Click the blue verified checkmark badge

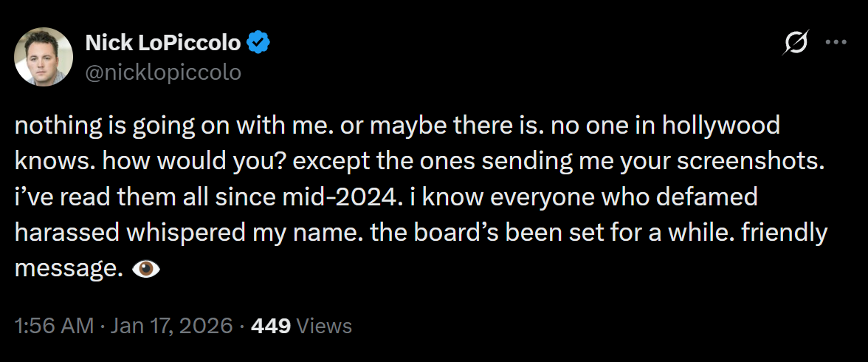pyautogui.click(x=258, y=43)
